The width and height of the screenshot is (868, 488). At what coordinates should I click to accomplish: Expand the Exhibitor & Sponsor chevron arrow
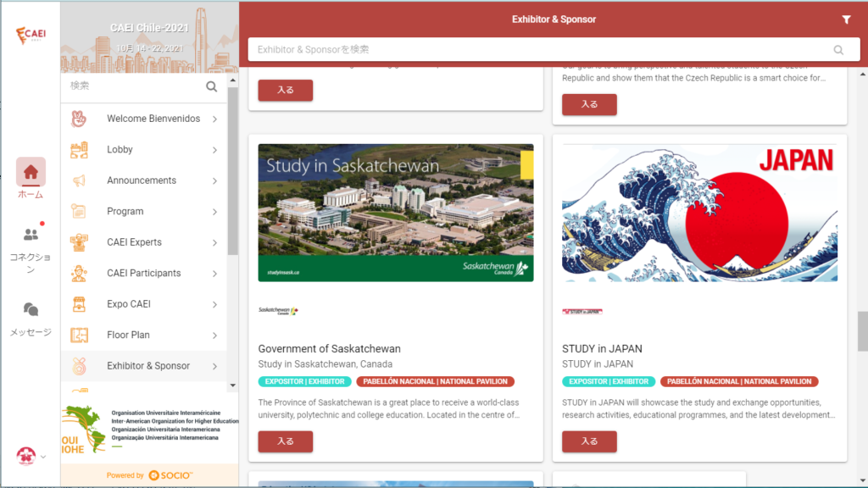pyautogui.click(x=214, y=366)
